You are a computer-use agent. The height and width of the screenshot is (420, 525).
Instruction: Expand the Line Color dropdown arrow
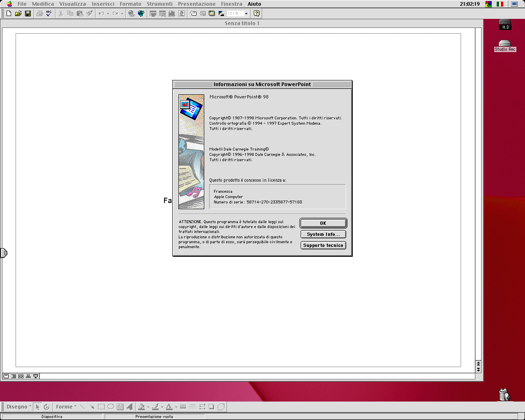click(162, 407)
